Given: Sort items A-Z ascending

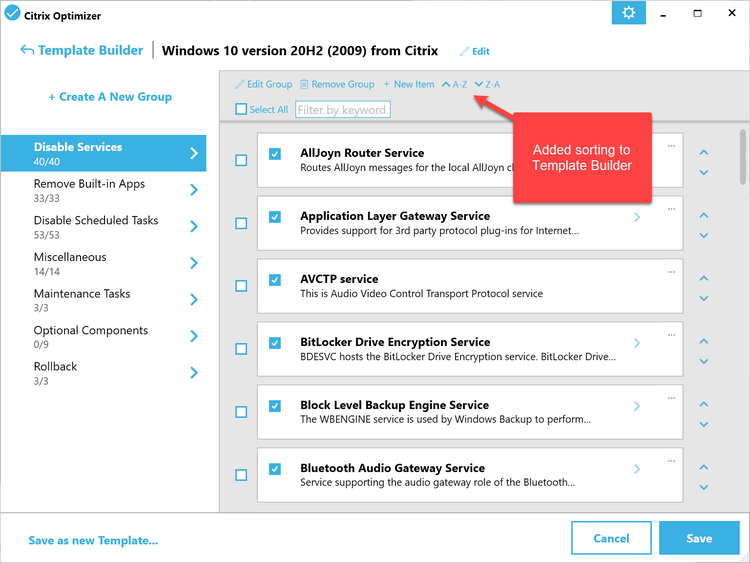Looking at the screenshot, I should (x=454, y=84).
